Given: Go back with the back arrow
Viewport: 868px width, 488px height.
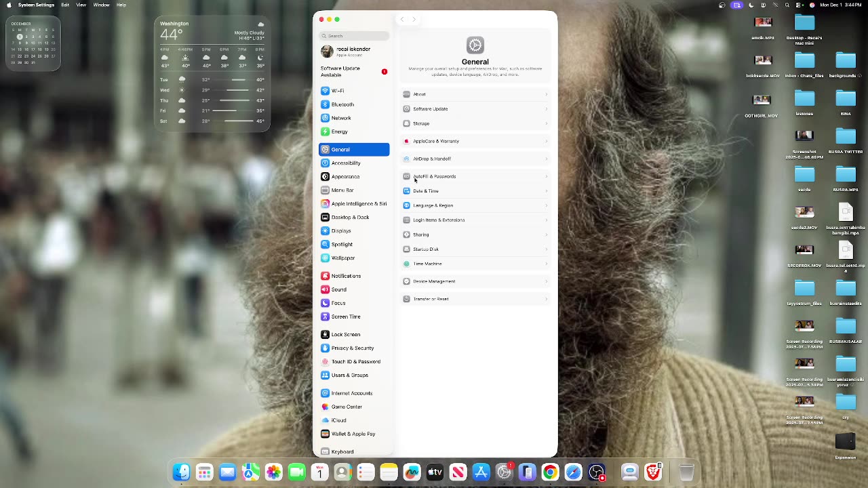Looking at the screenshot, I should pos(402,20).
